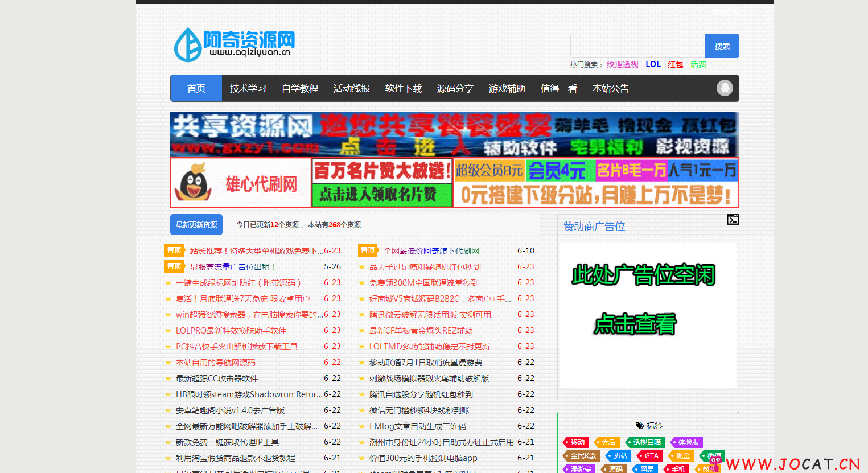The image size is (868, 473).
Task: Select the blue 扒站 tag
Action: (x=618, y=456)
